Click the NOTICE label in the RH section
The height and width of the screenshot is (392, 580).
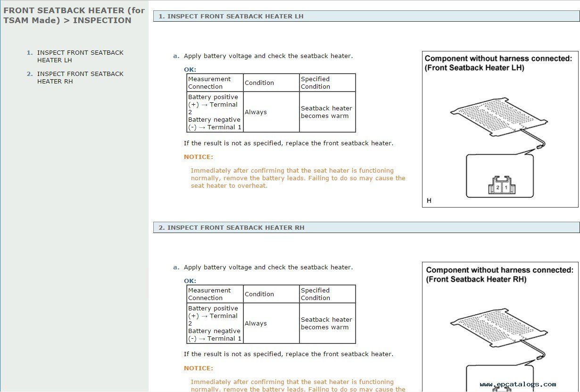[198, 368]
